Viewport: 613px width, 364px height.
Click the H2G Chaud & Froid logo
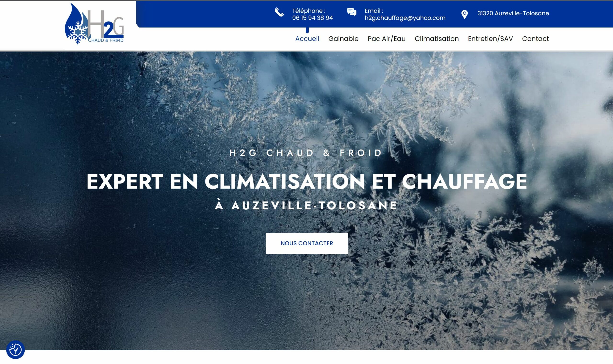coord(94,24)
